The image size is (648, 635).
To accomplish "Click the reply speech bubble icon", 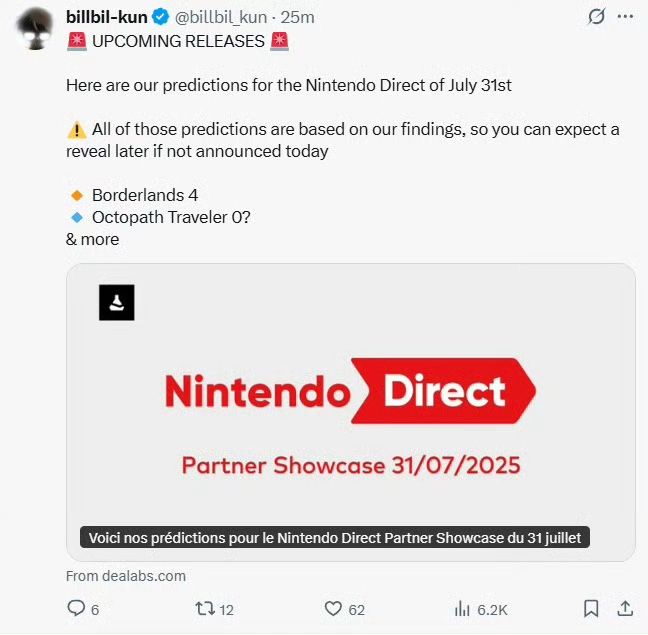I will [x=76, y=609].
